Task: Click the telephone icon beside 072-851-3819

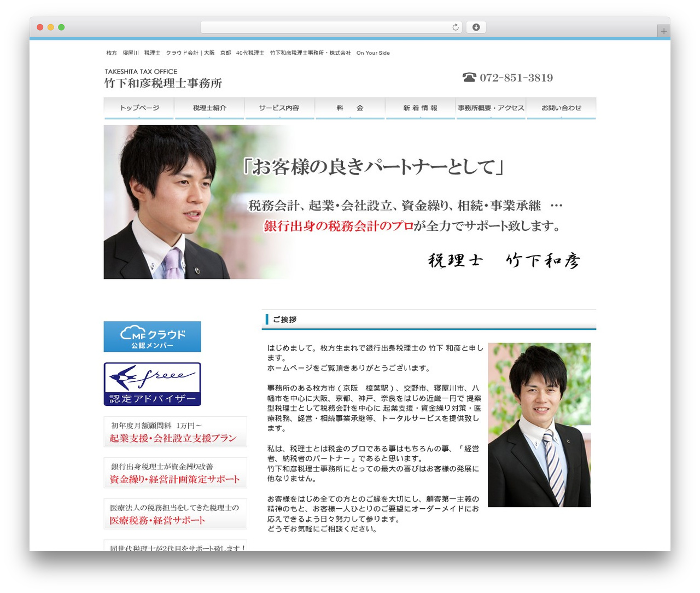Action: tap(469, 78)
